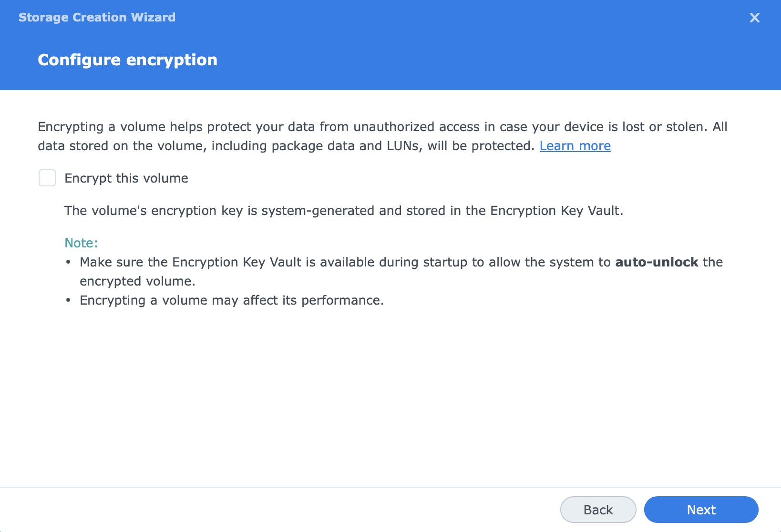Viewport: 781px width, 532px height.
Task: Select the Encrypt this volume label
Action: [126, 178]
